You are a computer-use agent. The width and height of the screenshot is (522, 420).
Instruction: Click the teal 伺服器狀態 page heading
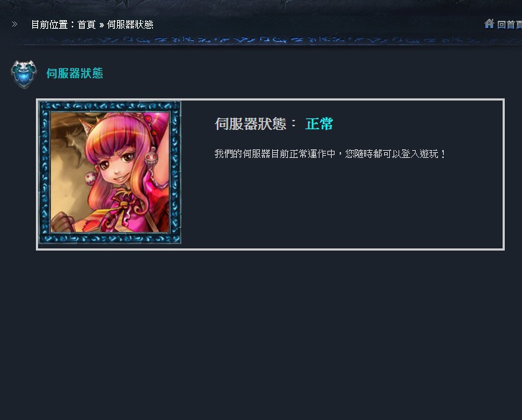pyautogui.click(x=75, y=73)
